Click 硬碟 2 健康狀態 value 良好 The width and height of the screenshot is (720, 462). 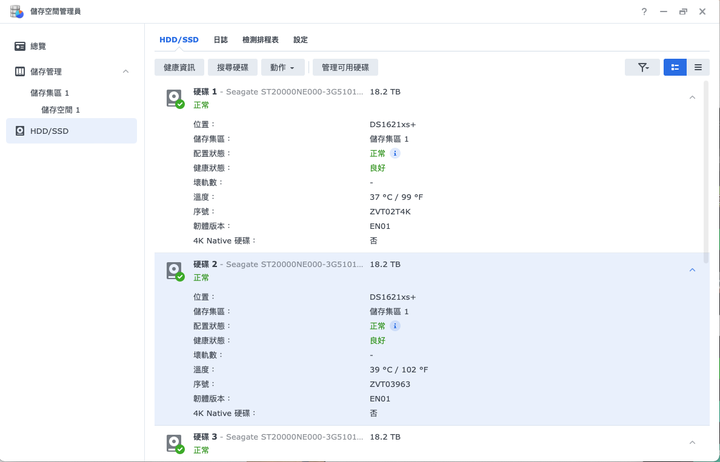(x=377, y=341)
